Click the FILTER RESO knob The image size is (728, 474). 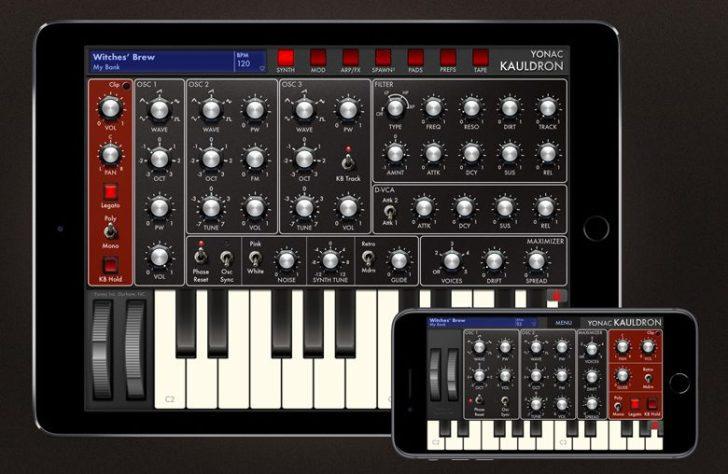click(x=471, y=108)
